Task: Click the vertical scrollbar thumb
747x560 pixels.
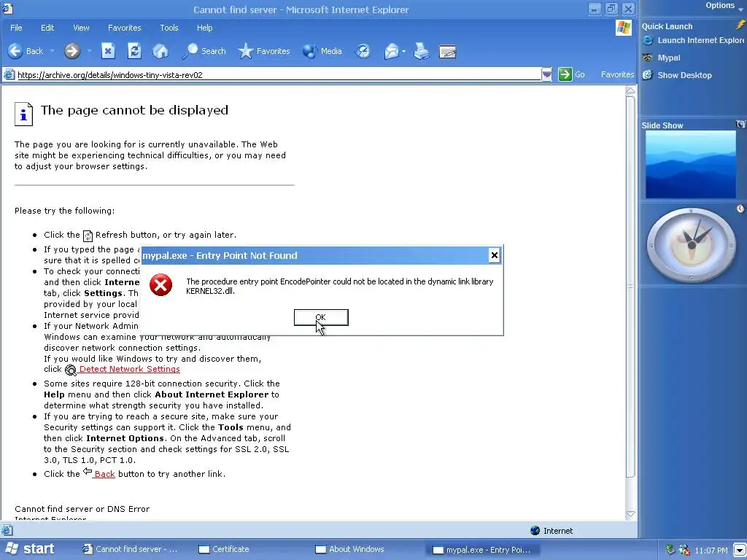Action: tap(630, 287)
